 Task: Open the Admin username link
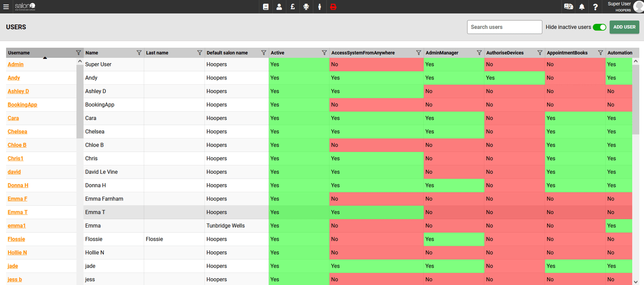tap(15, 64)
